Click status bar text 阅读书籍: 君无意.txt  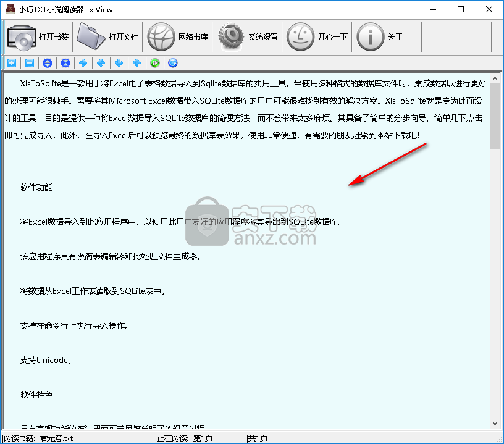coord(38,438)
